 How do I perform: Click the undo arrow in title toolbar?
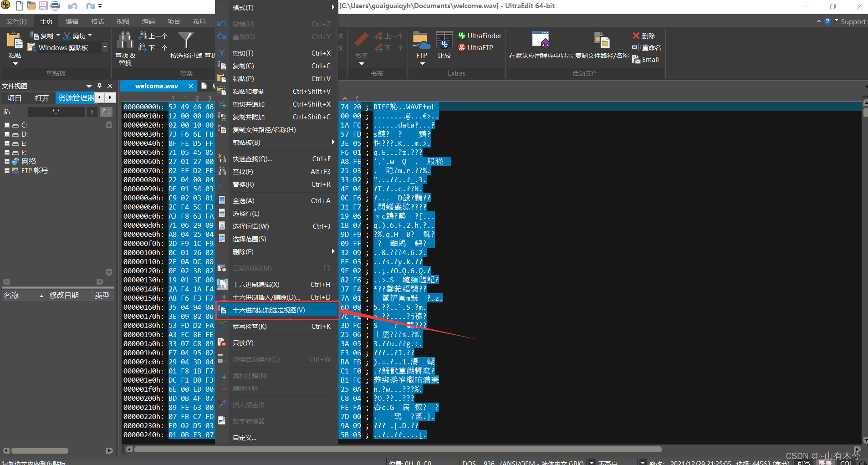[x=73, y=6]
